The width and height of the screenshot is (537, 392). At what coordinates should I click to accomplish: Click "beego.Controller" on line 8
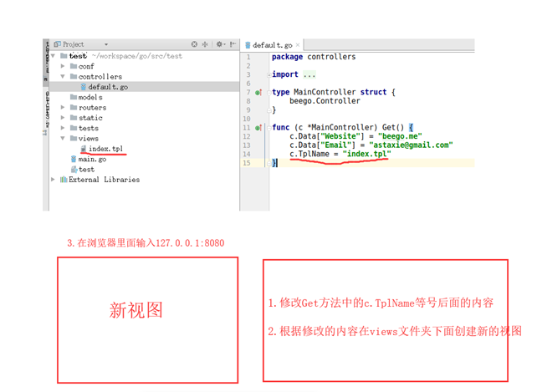[325, 101]
